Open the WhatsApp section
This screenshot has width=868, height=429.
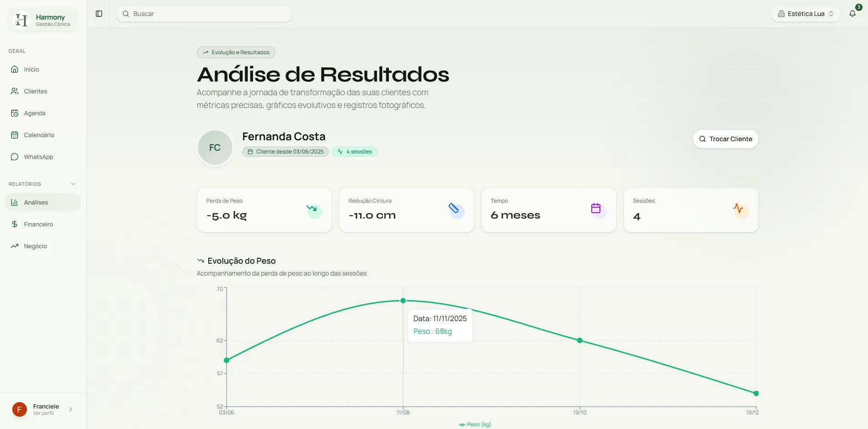(x=15, y=156)
